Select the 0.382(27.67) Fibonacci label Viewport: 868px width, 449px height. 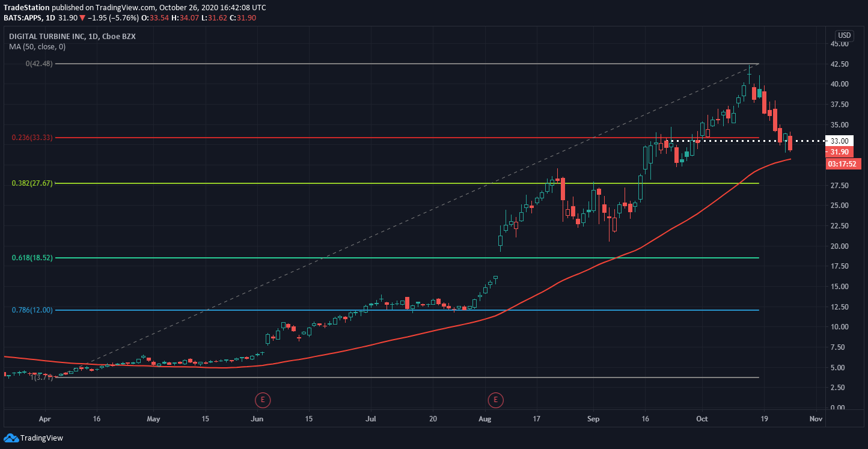click(x=32, y=183)
